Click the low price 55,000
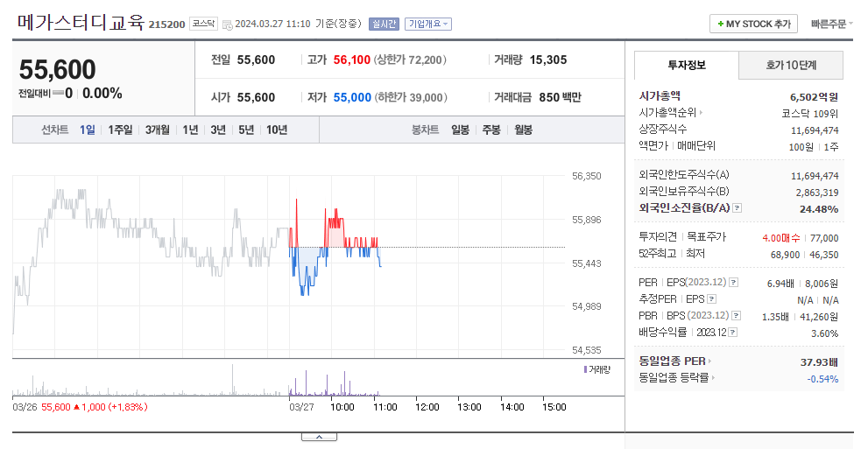Image resolution: width=868 pixels, height=449 pixels. click(x=352, y=97)
